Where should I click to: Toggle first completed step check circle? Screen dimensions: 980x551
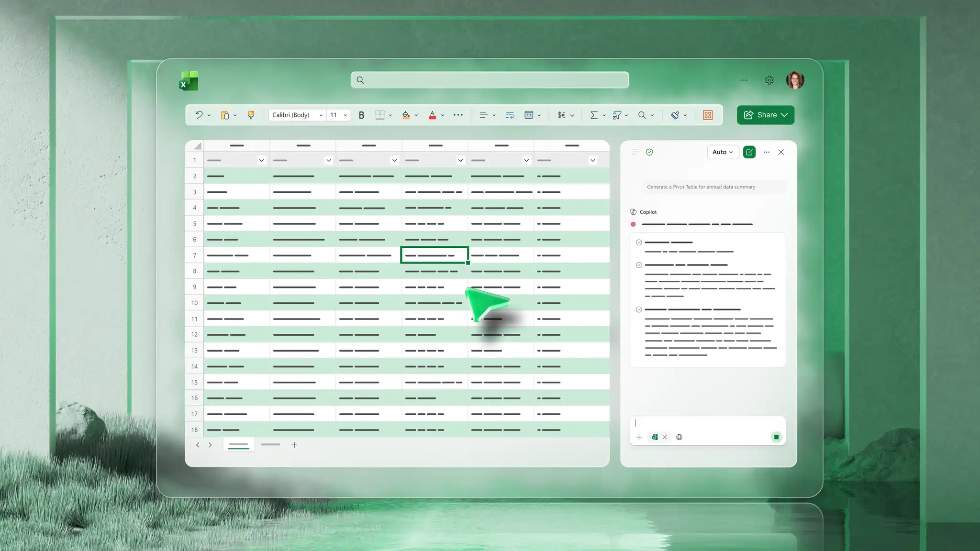tap(639, 242)
